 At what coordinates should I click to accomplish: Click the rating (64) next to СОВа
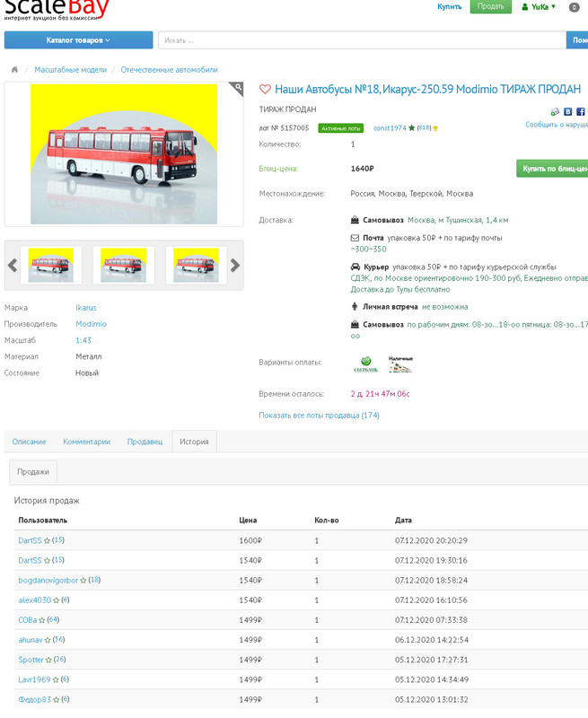pyautogui.click(x=53, y=619)
